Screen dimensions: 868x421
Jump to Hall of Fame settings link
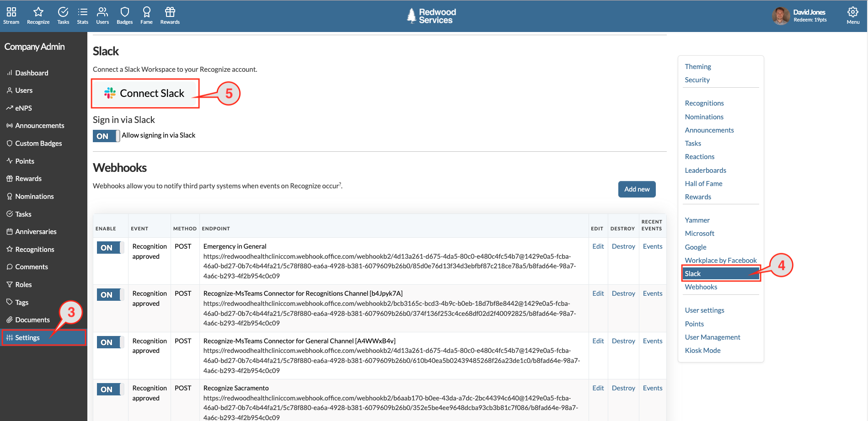[703, 184]
